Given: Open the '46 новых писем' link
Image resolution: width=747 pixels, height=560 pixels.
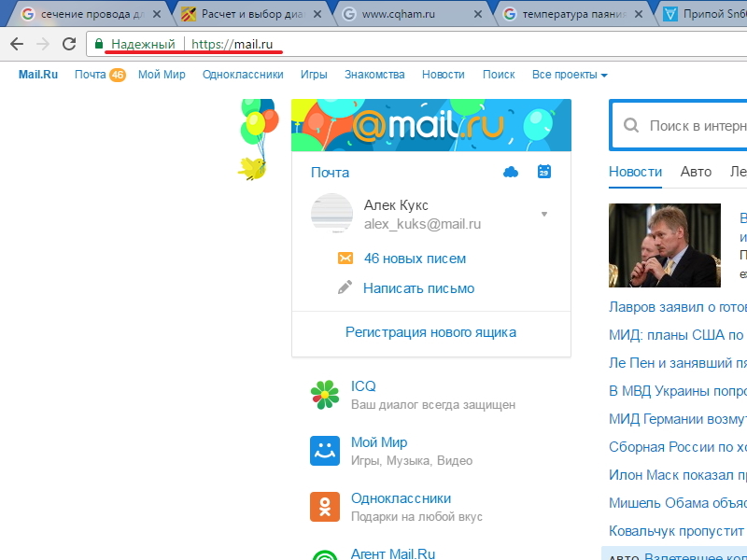Looking at the screenshot, I should pos(415,259).
